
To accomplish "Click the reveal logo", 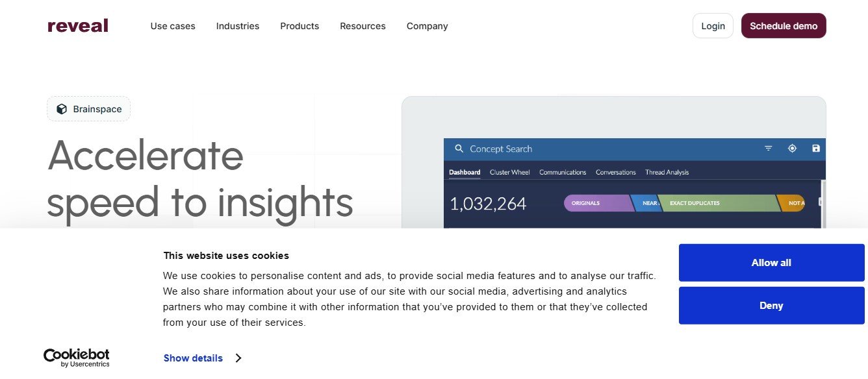I will coord(78,26).
